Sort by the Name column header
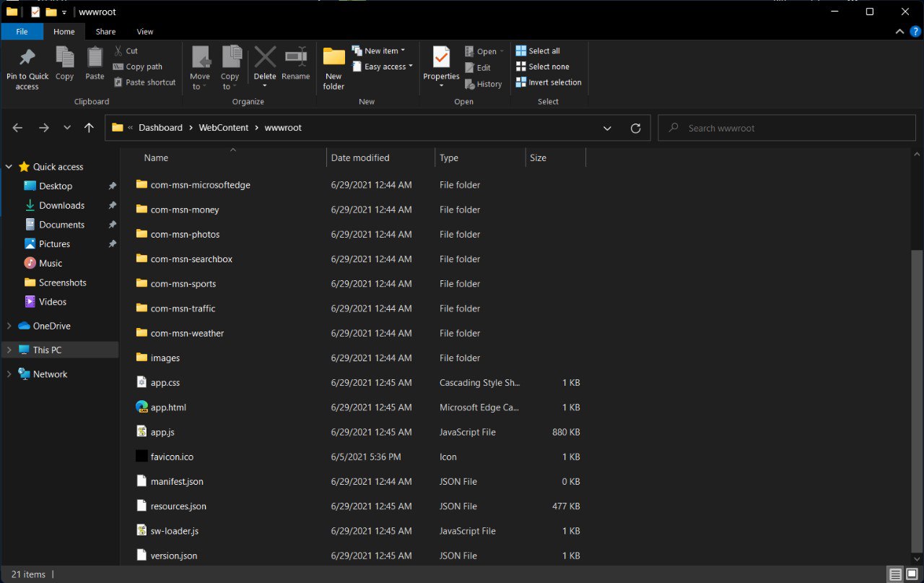Image resolution: width=924 pixels, height=583 pixels. (224, 157)
